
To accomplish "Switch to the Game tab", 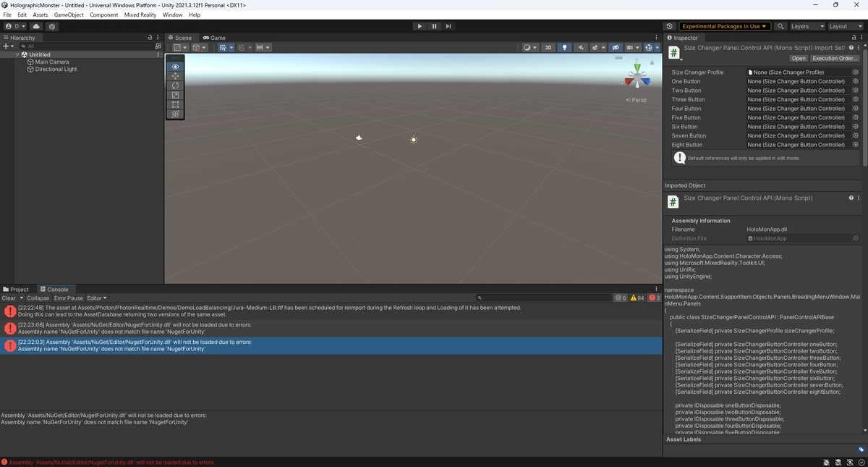I will coord(214,38).
